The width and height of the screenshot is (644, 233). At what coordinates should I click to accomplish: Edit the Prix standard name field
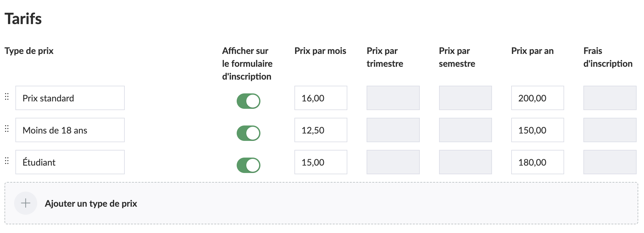point(70,98)
